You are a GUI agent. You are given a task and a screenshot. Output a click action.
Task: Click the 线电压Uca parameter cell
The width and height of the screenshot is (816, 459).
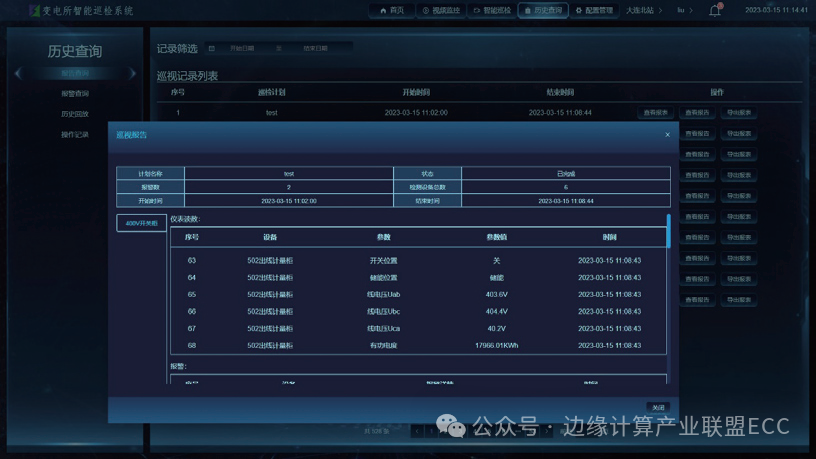click(384, 329)
